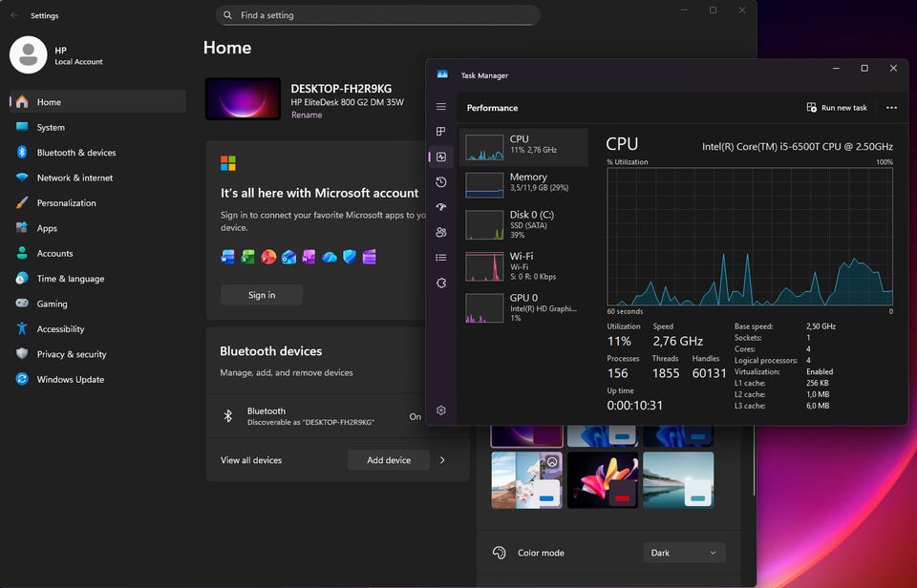Open the Color mode dropdown set to Dark
Image resolution: width=917 pixels, height=588 pixels.
(x=684, y=553)
